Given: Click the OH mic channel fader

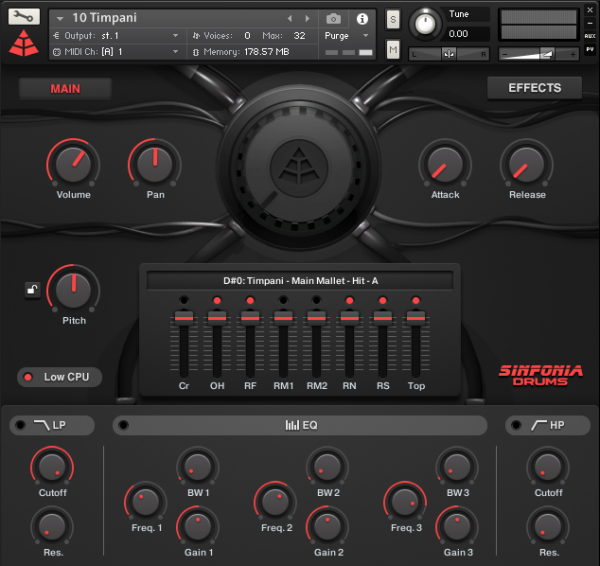Looking at the screenshot, I should (x=216, y=317).
